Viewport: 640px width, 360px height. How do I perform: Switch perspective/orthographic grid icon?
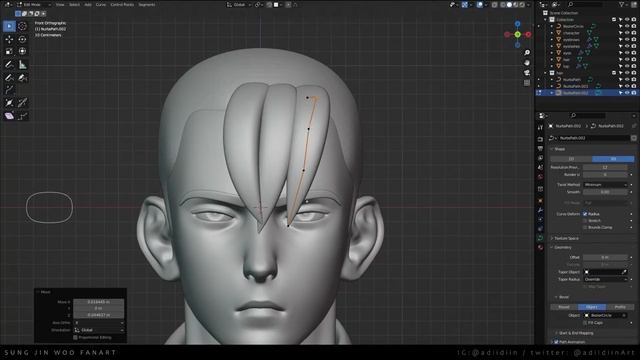coord(527,83)
